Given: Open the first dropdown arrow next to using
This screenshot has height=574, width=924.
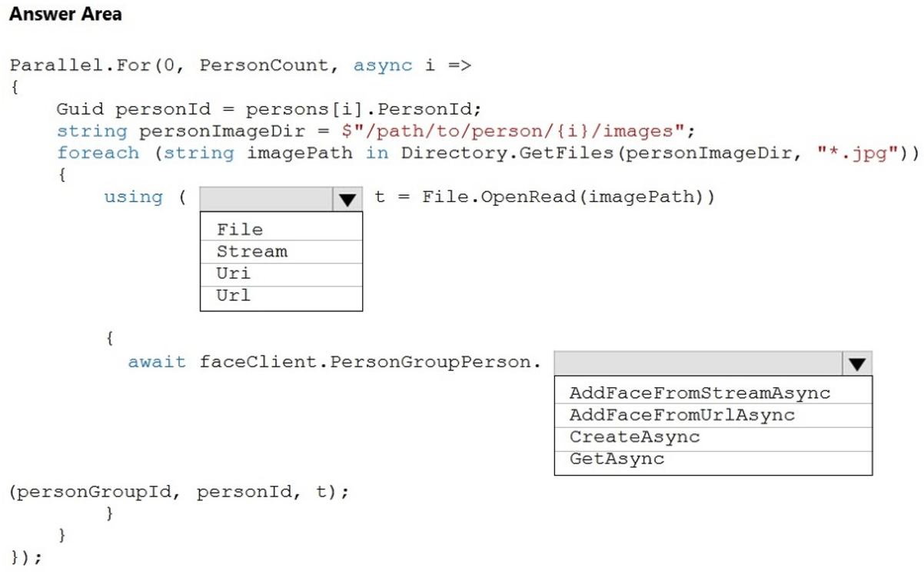Looking at the screenshot, I should pyautogui.click(x=348, y=197).
